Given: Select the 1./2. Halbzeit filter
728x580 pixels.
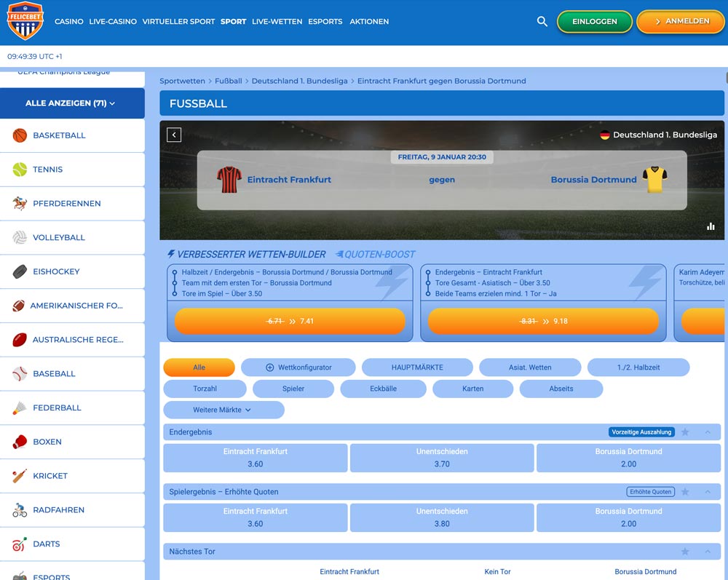Looking at the screenshot, I should pyautogui.click(x=638, y=367).
